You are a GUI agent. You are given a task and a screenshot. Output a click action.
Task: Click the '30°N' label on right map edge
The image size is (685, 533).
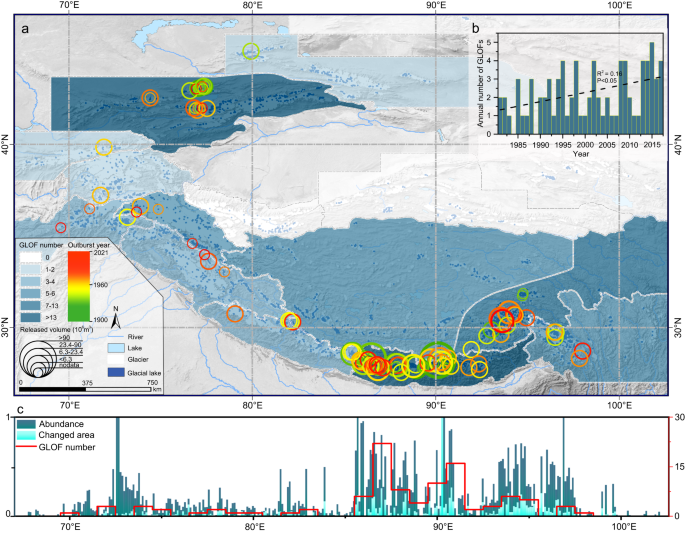(678, 327)
